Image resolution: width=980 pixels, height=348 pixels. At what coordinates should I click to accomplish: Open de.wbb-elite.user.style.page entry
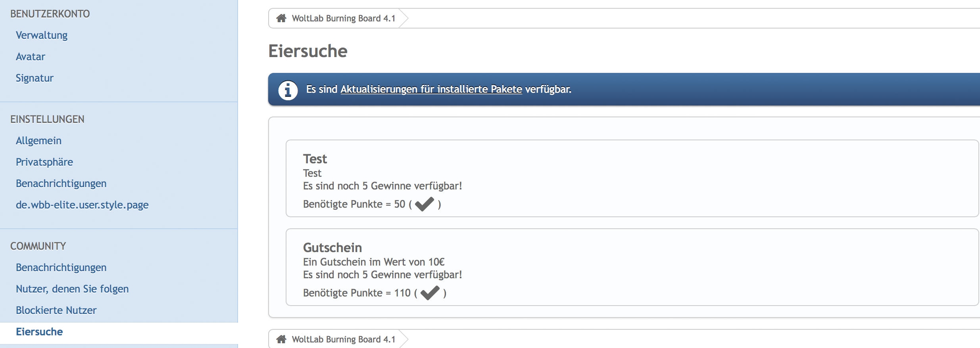[82, 205]
